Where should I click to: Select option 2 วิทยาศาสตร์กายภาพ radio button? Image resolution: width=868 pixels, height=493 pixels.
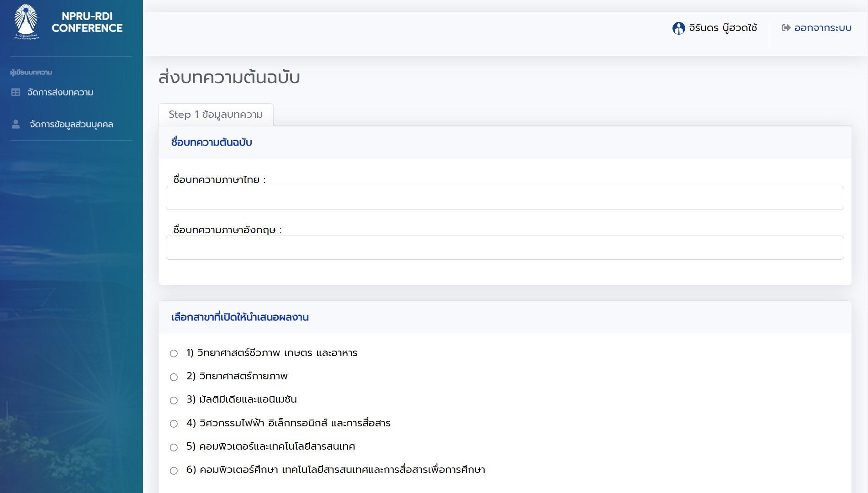coord(174,377)
